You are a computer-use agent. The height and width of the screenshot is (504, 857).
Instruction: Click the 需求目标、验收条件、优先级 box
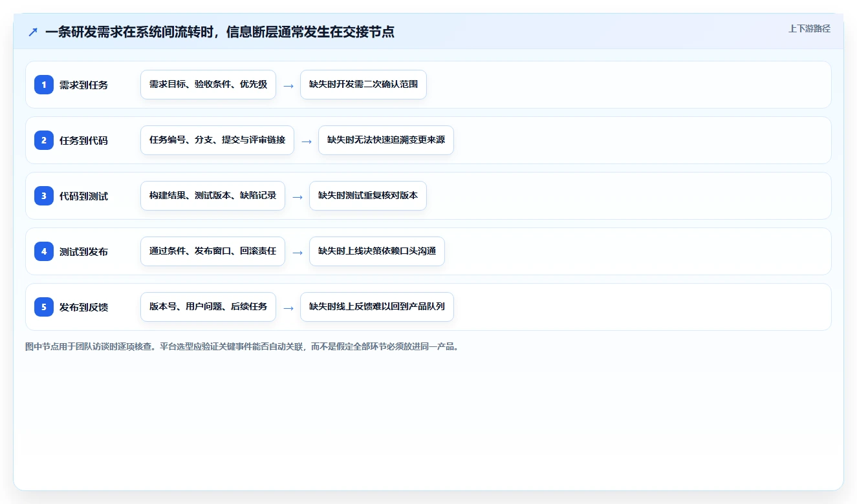click(208, 85)
